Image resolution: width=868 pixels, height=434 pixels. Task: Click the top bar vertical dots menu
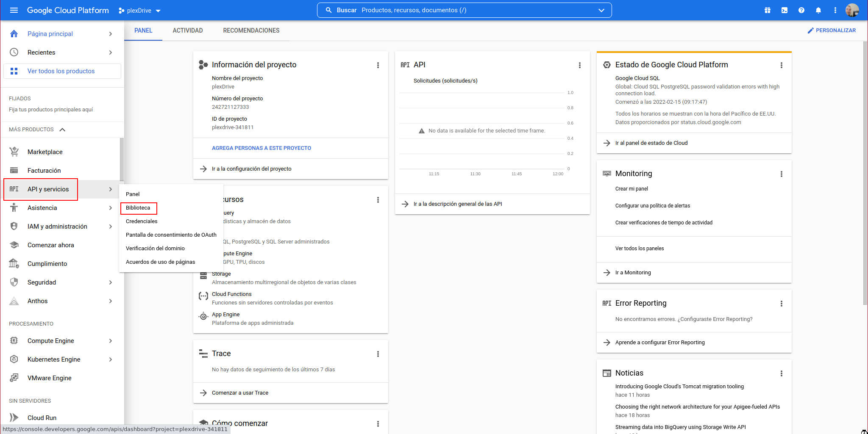pos(835,10)
